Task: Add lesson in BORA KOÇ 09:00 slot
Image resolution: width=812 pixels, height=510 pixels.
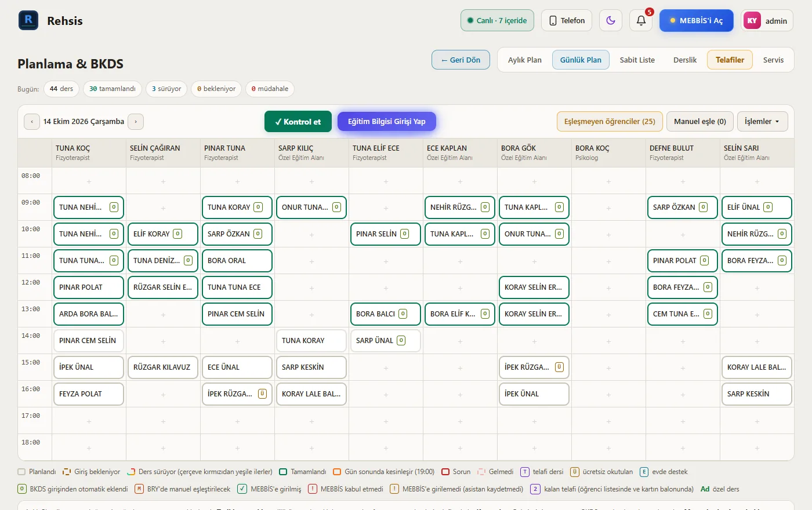Action: click(608, 208)
